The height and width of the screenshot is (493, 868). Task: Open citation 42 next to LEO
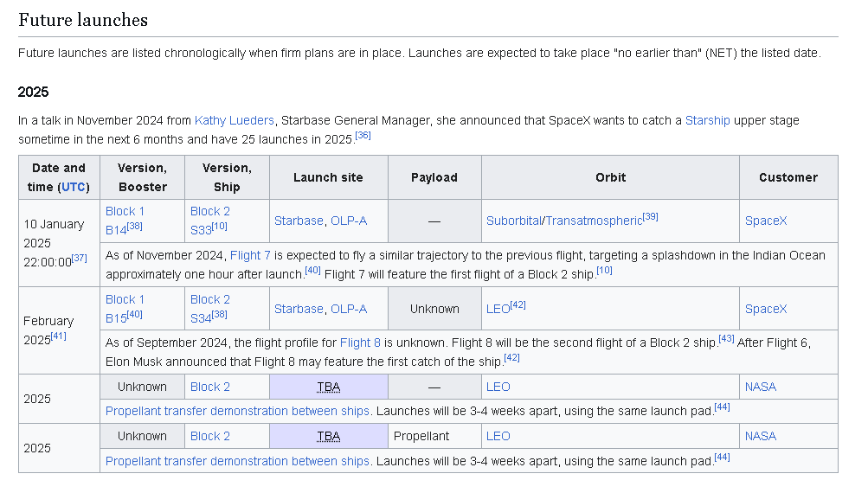point(518,305)
